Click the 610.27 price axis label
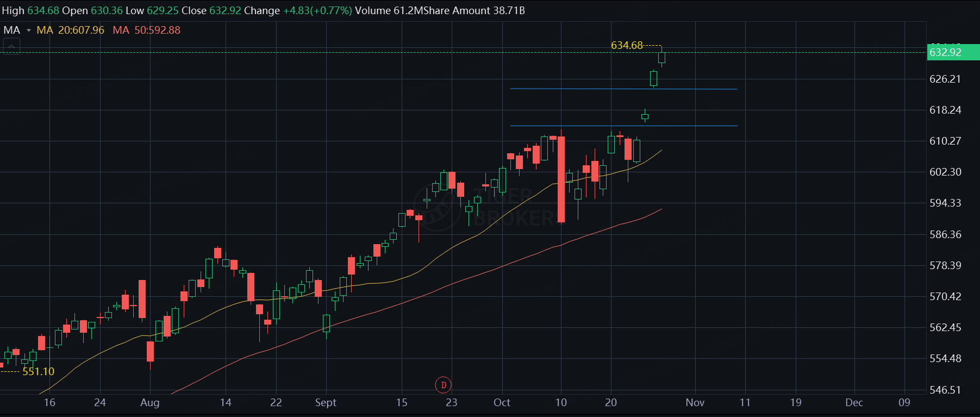 pos(945,141)
